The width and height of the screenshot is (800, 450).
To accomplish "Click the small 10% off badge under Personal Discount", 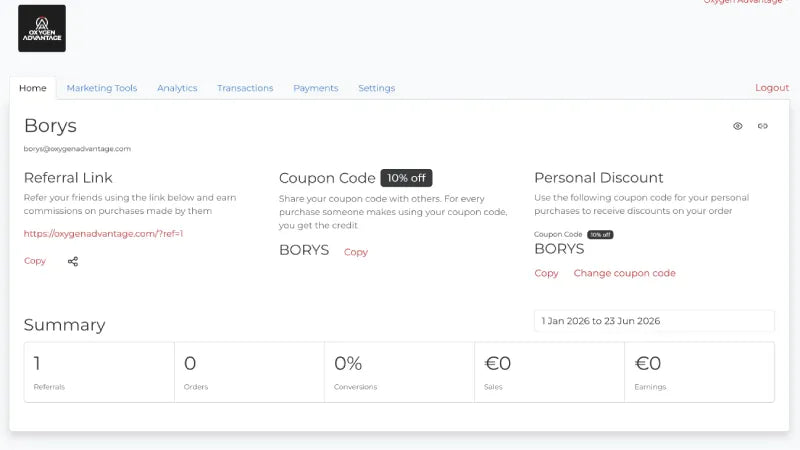I will (600, 235).
